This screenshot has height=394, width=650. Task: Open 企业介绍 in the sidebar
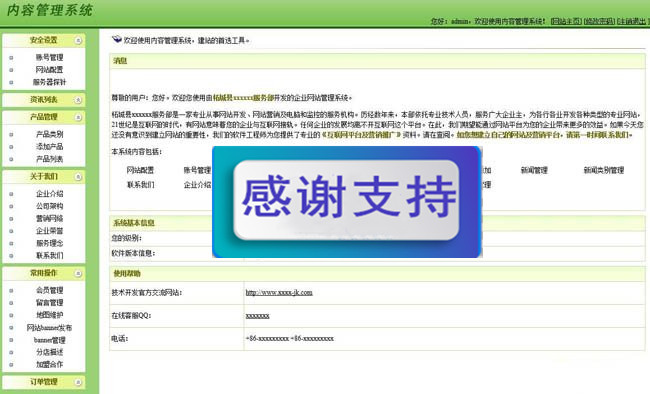49,194
